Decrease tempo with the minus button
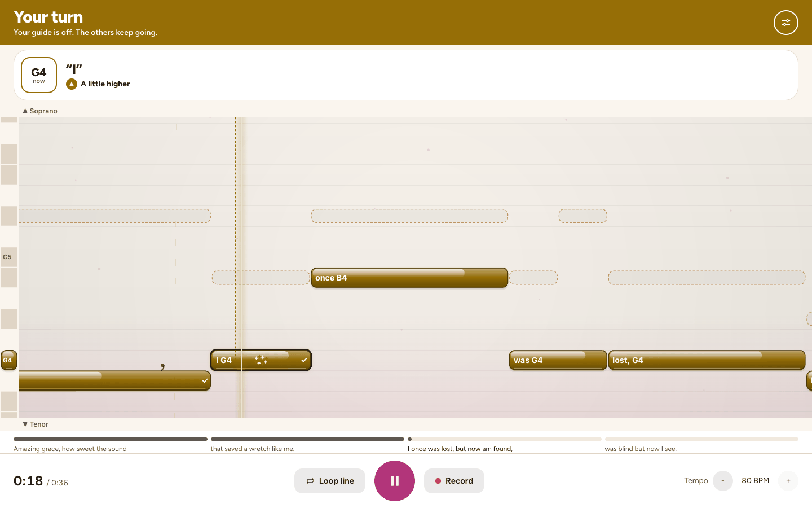 (723, 481)
